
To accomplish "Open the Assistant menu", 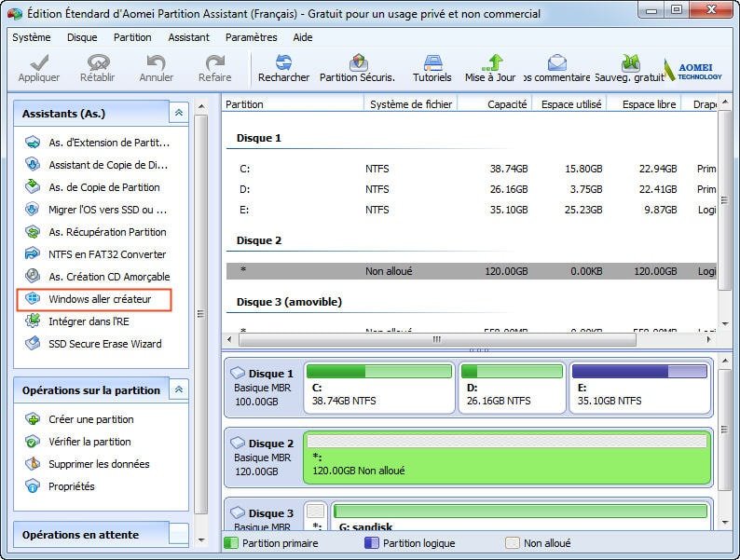I will [189, 37].
